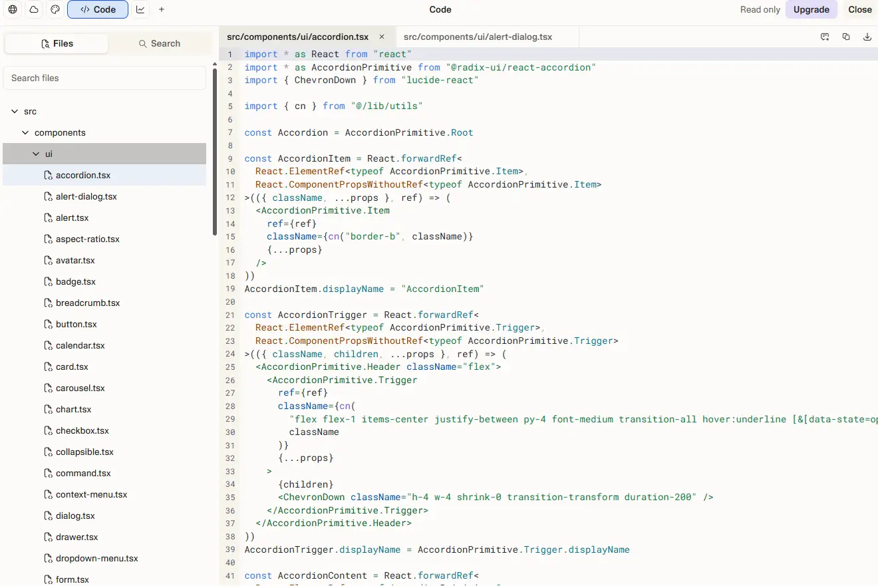Open the analytics chart icon
The image size is (878, 588).
(140, 9)
